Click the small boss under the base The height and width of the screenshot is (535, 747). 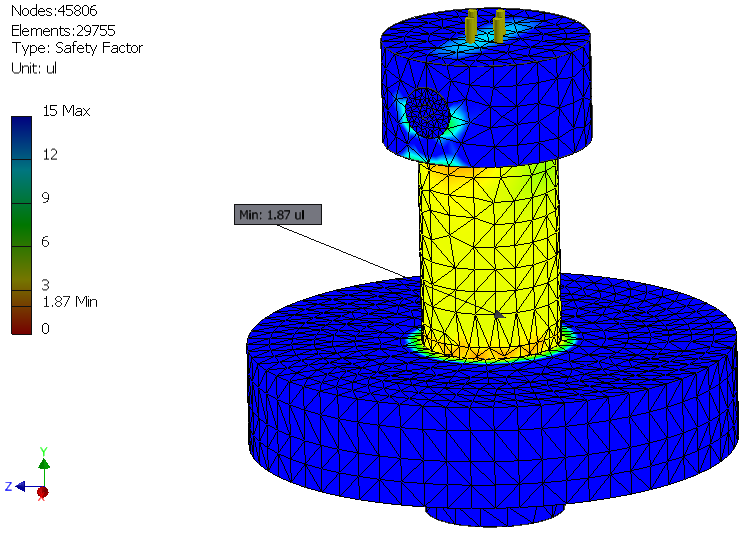495,516
